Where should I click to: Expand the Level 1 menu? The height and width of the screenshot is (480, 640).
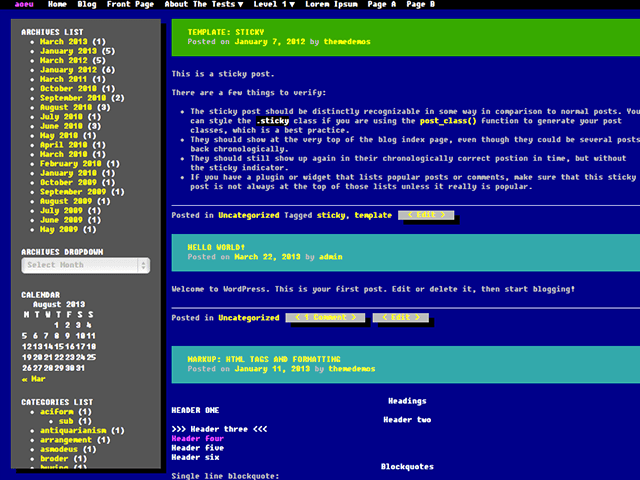(274, 4)
